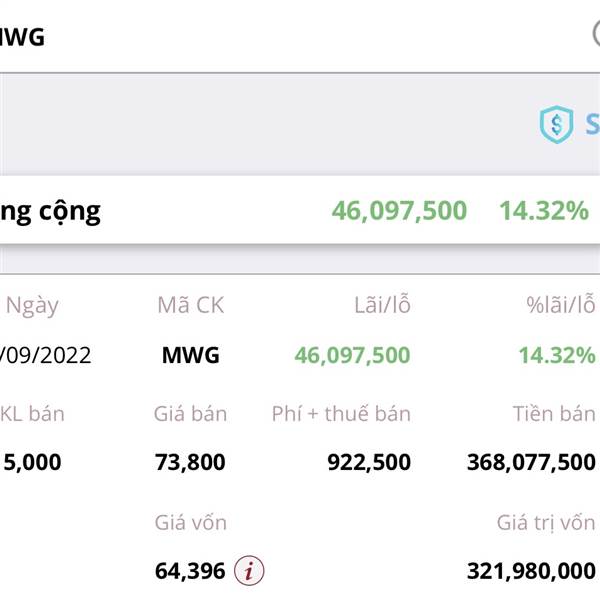The height and width of the screenshot is (600, 600).
Task: Tap the shield dollar icon
Action: [556, 124]
